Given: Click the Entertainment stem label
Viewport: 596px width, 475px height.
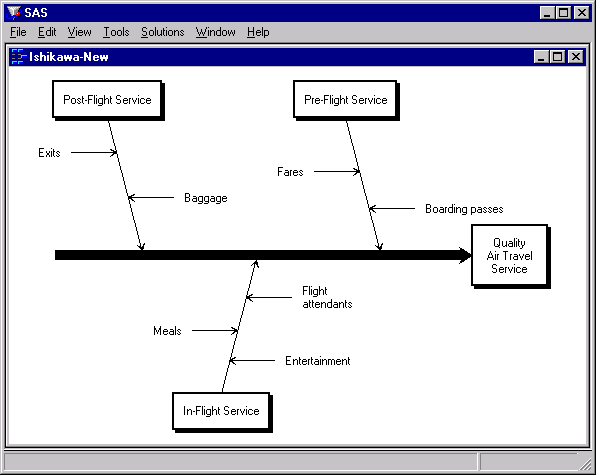Looking at the screenshot, I should click(x=318, y=361).
